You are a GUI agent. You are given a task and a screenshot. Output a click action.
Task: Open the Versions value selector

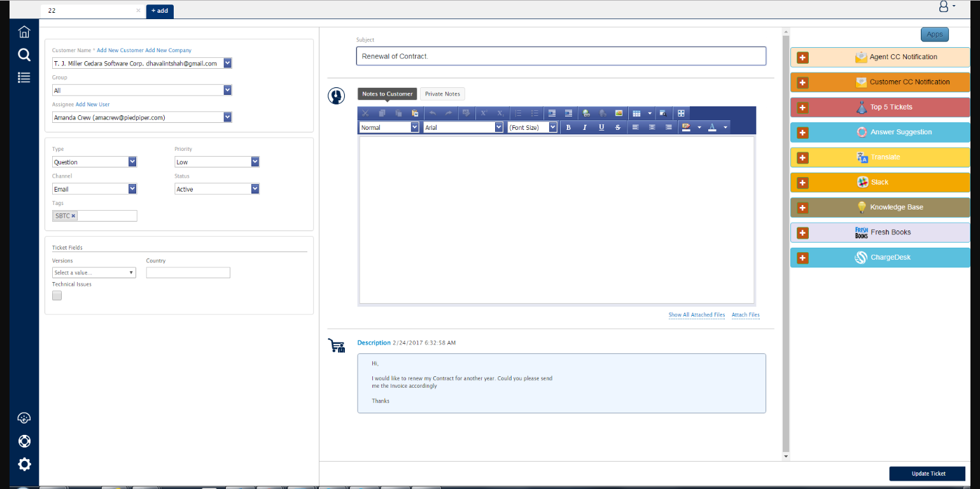pos(94,272)
